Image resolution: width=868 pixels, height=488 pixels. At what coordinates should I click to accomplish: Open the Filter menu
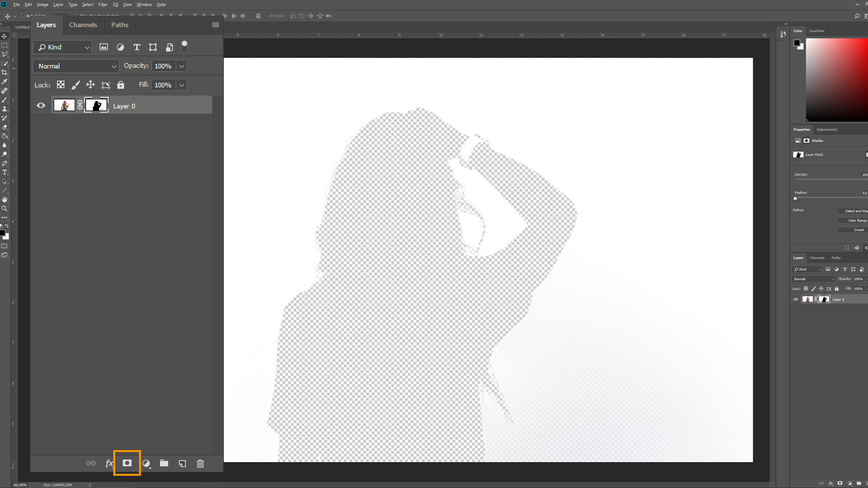coord(102,4)
